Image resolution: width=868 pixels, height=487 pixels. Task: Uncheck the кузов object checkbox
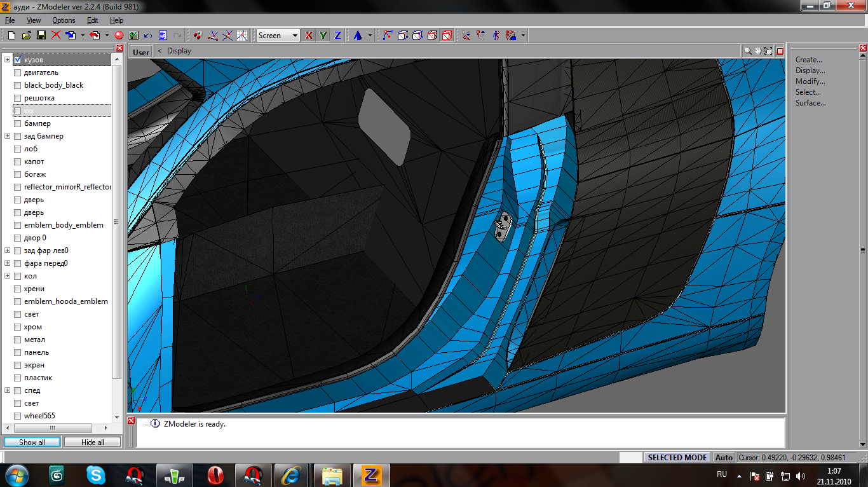(x=18, y=60)
